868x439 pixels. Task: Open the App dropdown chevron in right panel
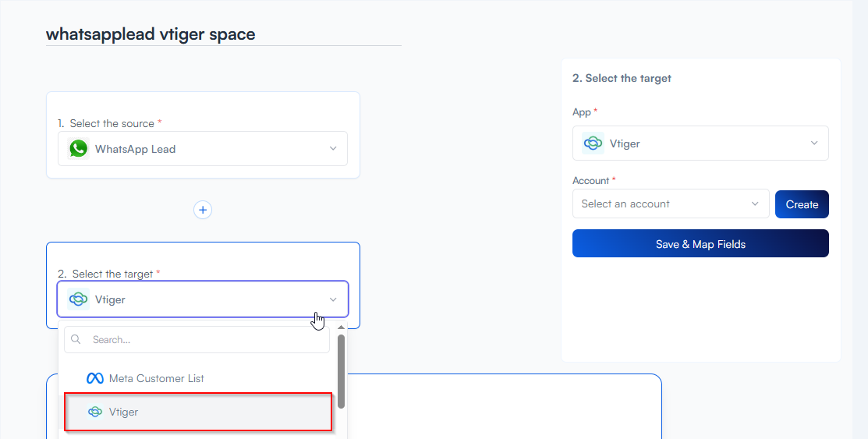(x=814, y=143)
